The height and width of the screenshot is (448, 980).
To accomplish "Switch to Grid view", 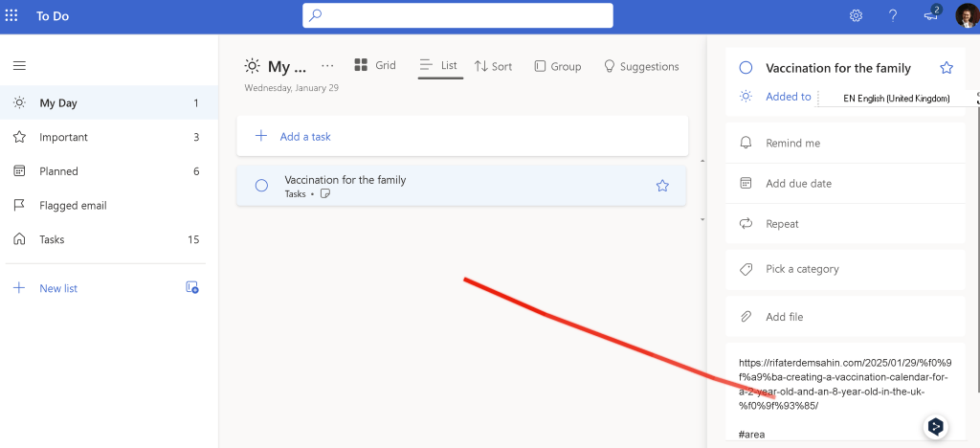I will 375,65.
